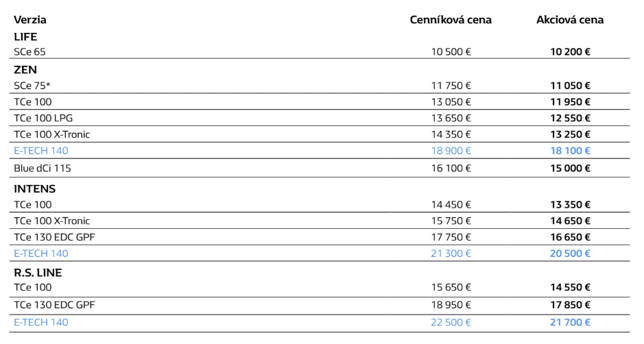Viewport: 644px width, 344px height.
Task: Click the Akciová cena column header
Action: pos(570,20)
